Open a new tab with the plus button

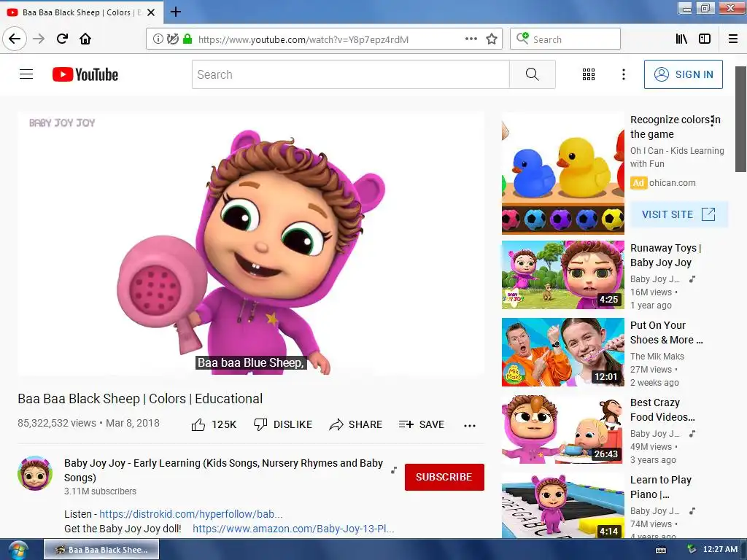[175, 12]
